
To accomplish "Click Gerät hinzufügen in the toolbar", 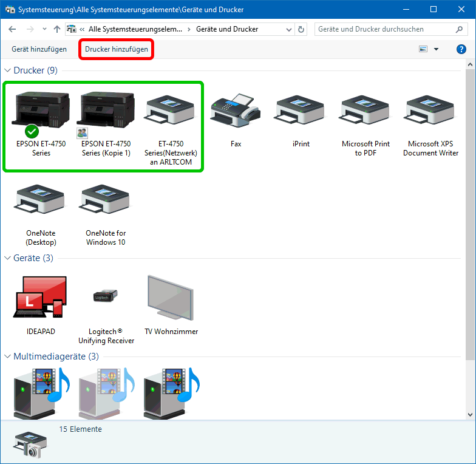I will tap(39, 49).
